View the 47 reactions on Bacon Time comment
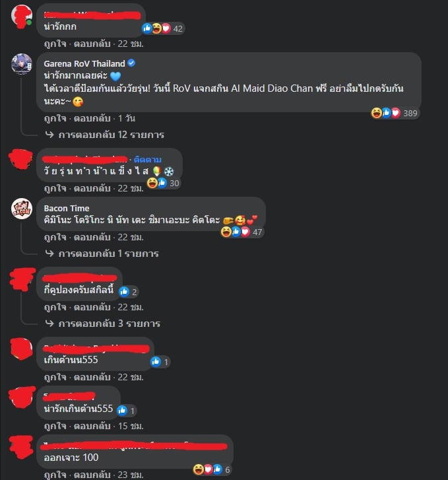 pos(241,232)
